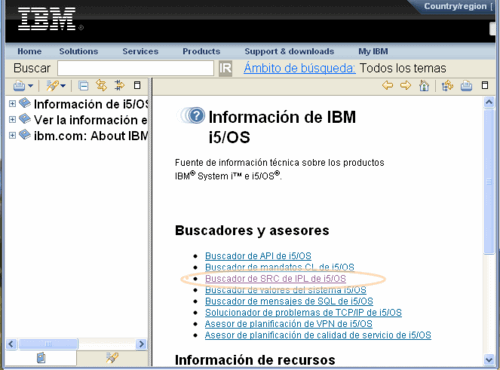Click the Link with Contents icon in navigation toolbar

tap(101, 85)
